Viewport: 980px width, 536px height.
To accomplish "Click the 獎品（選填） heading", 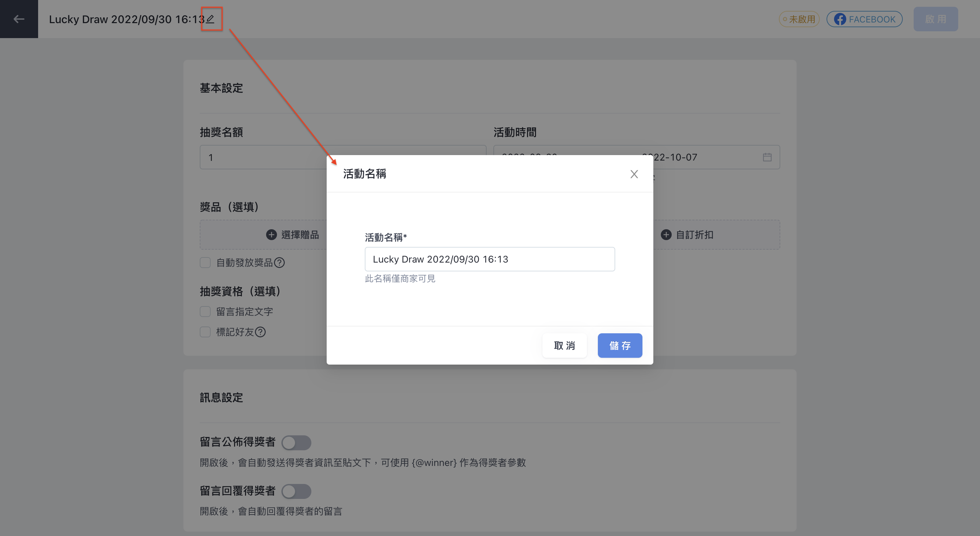I will [229, 207].
